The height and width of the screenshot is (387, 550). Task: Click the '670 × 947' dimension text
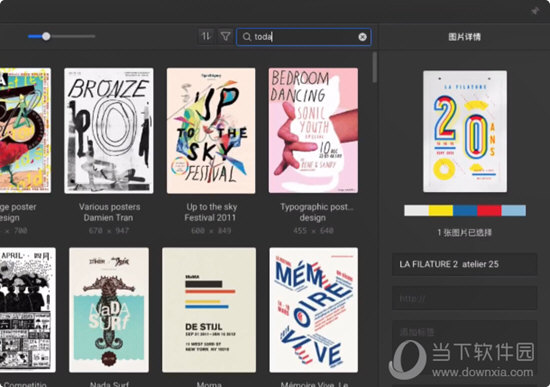(x=109, y=231)
